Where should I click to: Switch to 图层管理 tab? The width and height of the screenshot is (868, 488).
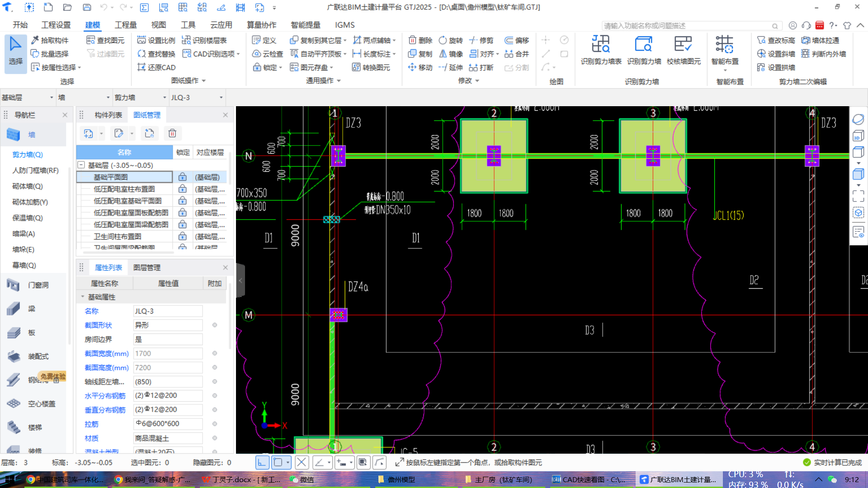point(147,267)
